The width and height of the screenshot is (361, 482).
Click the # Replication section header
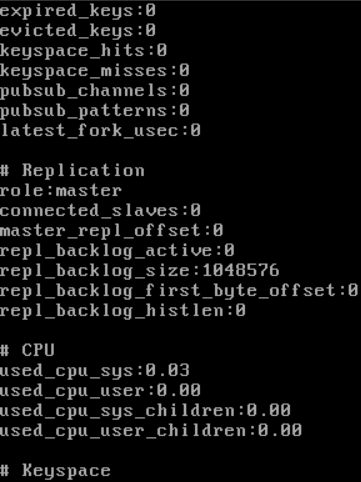[72, 171]
